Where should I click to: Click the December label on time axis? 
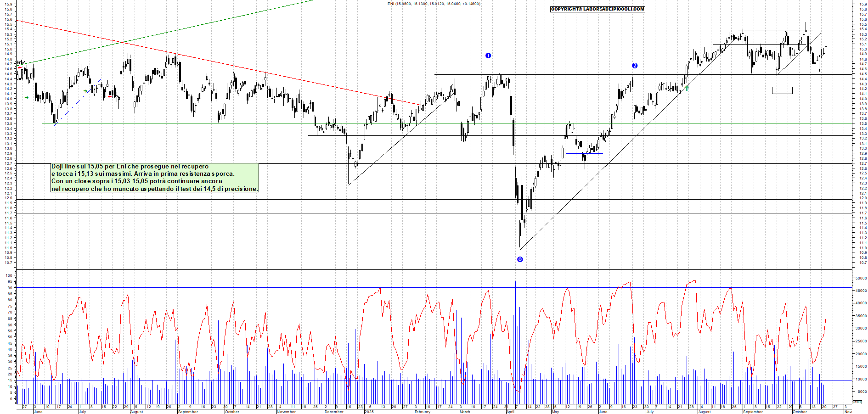334,412
